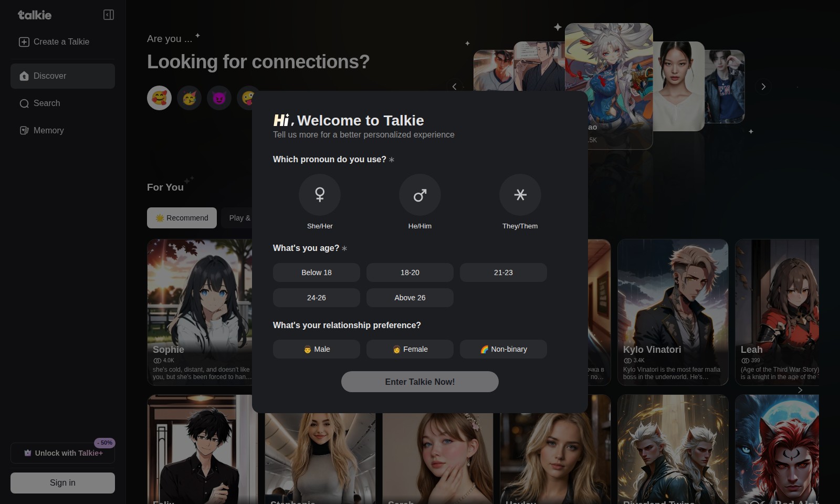Open the Recommend tab

click(182, 218)
